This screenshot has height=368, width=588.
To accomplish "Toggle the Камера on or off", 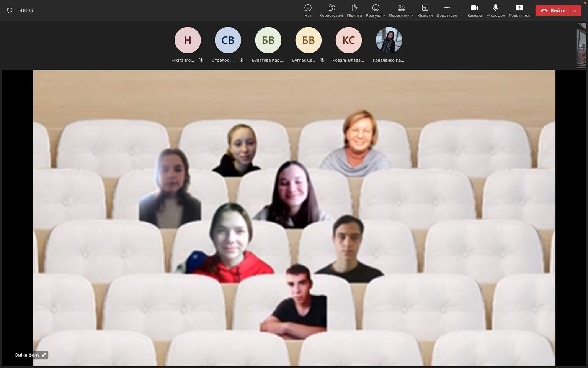I will [x=474, y=10].
